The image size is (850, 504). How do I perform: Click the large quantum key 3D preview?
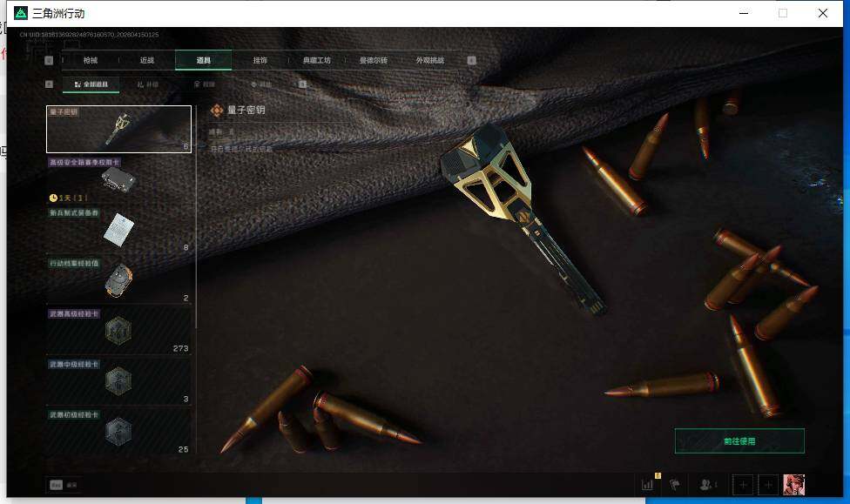click(x=523, y=219)
